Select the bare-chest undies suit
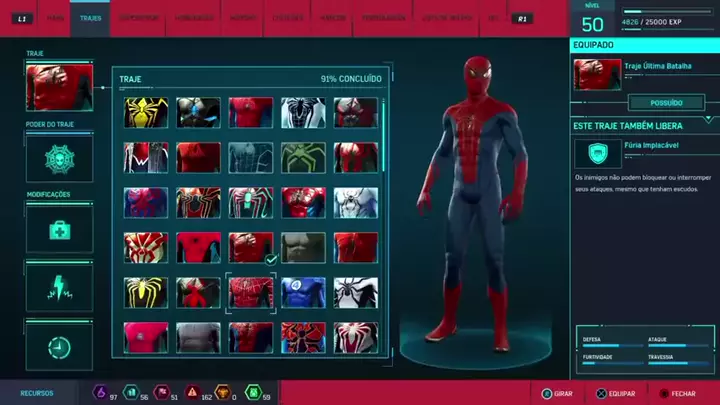The image size is (720, 405). 303,248
